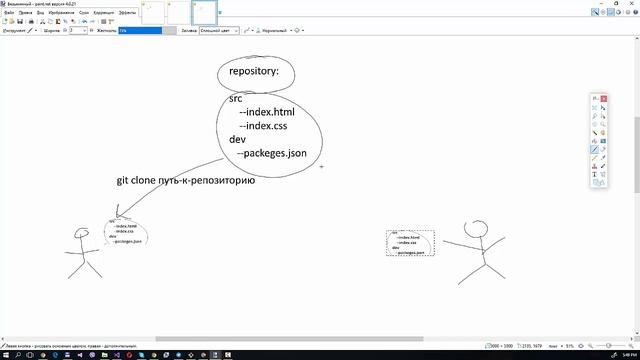The width and height of the screenshot is (640, 360).
Task: Open the Изображение menu
Action: (61, 13)
